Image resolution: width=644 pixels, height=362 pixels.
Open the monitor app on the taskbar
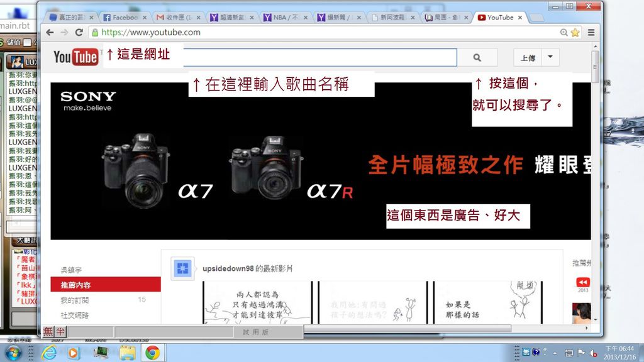click(x=101, y=353)
